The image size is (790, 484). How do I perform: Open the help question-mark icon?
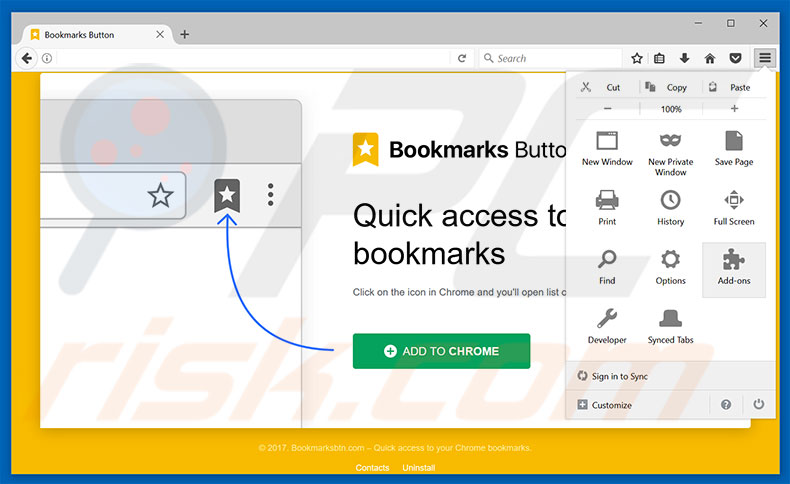pos(726,404)
